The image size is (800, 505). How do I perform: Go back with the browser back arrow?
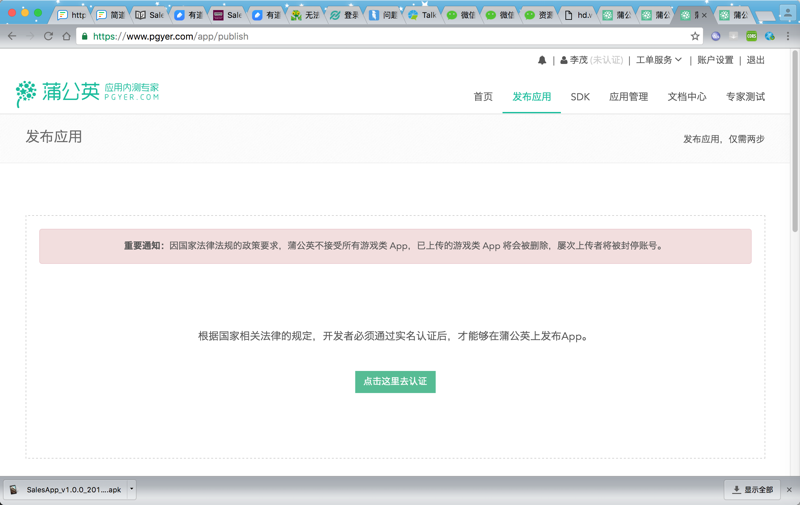click(x=12, y=36)
